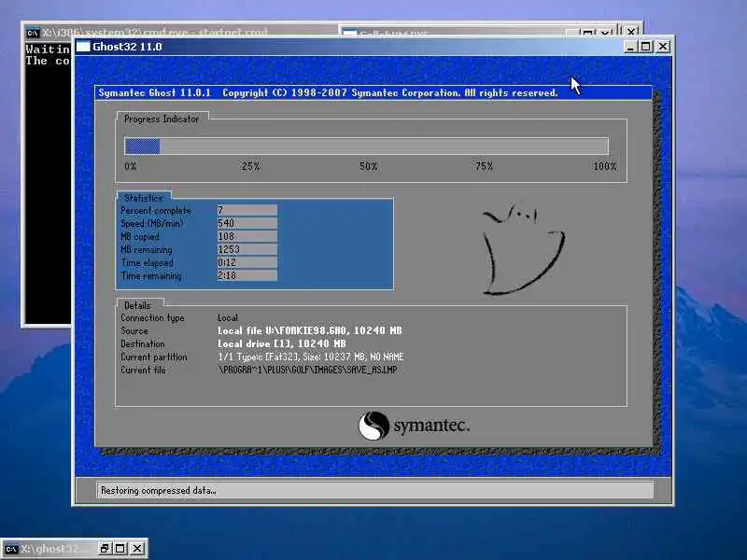
Task: Restore the minimized X:\ghost32 window
Action: tap(105, 549)
